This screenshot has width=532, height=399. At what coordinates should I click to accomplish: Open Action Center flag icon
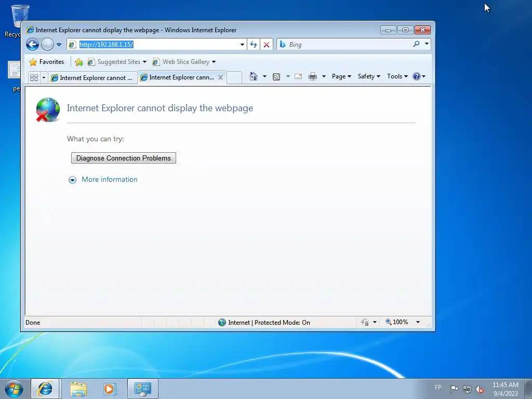[x=454, y=389]
